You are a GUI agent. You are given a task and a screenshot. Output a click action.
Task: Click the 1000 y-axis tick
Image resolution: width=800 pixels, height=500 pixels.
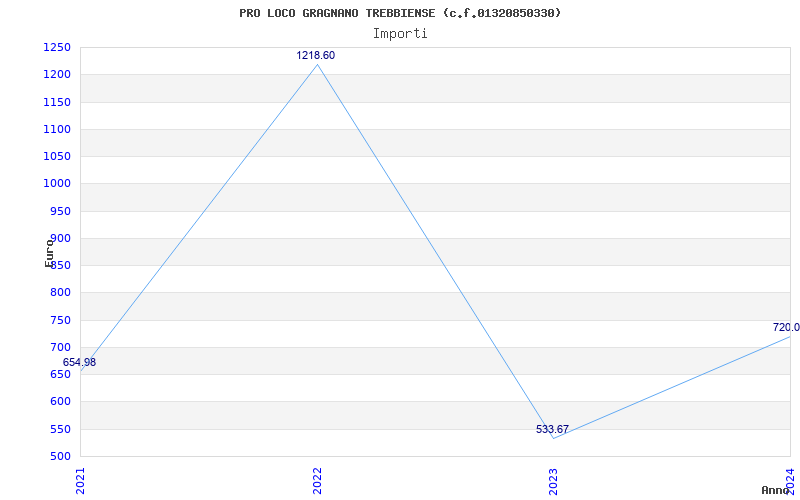coord(57,184)
